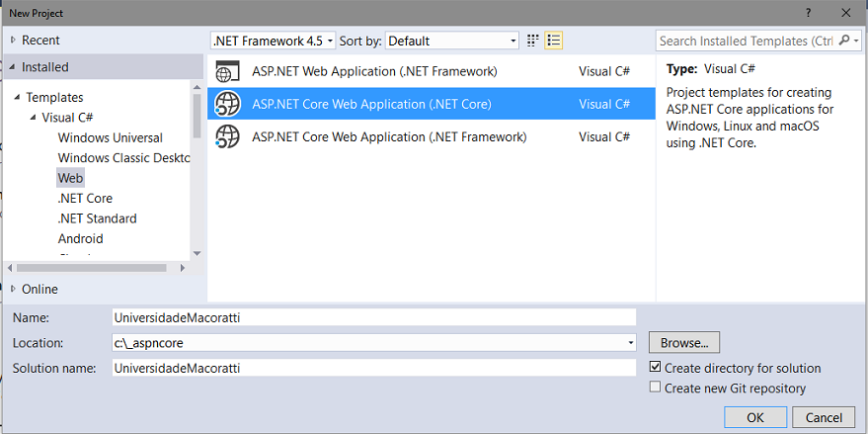Collapse the Templates tree node
The height and width of the screenshot is (434, 868).
(x=18, y=98)
